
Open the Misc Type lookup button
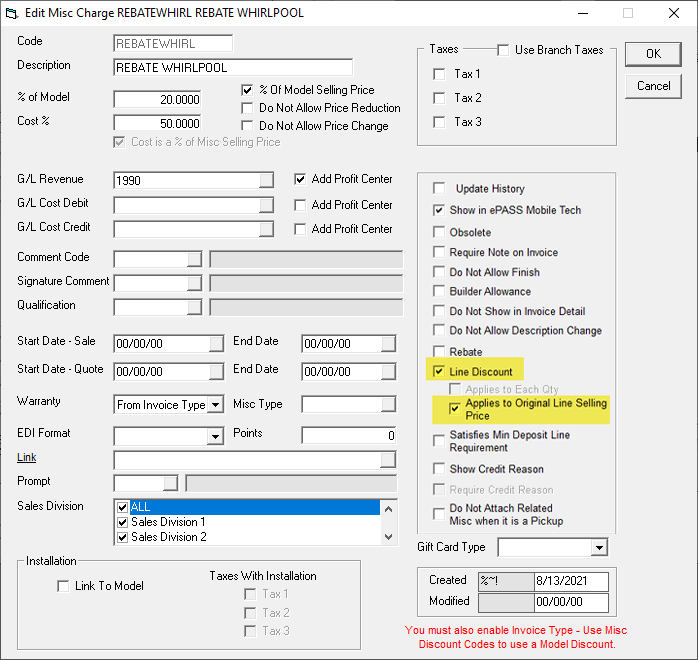[387, 405]
